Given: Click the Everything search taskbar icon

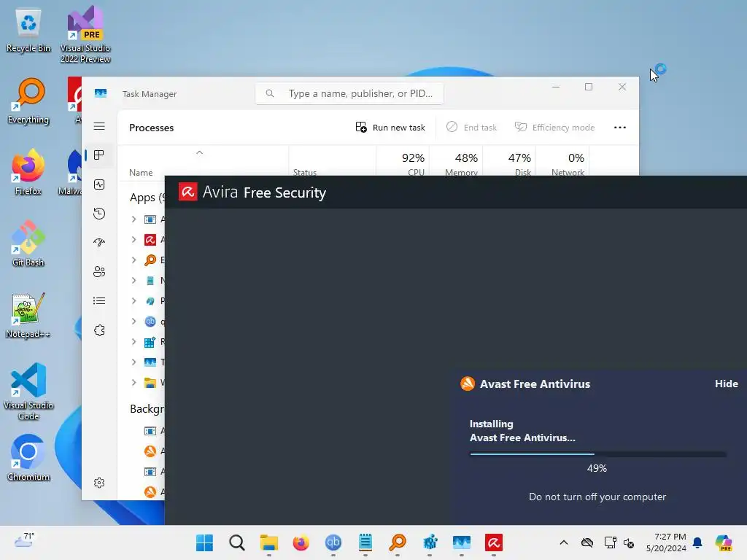Looking at the screenshot, I should (398, 542).
